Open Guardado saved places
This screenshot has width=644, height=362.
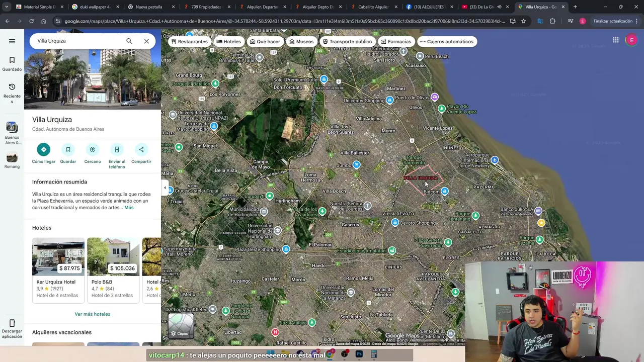[12, 64]
